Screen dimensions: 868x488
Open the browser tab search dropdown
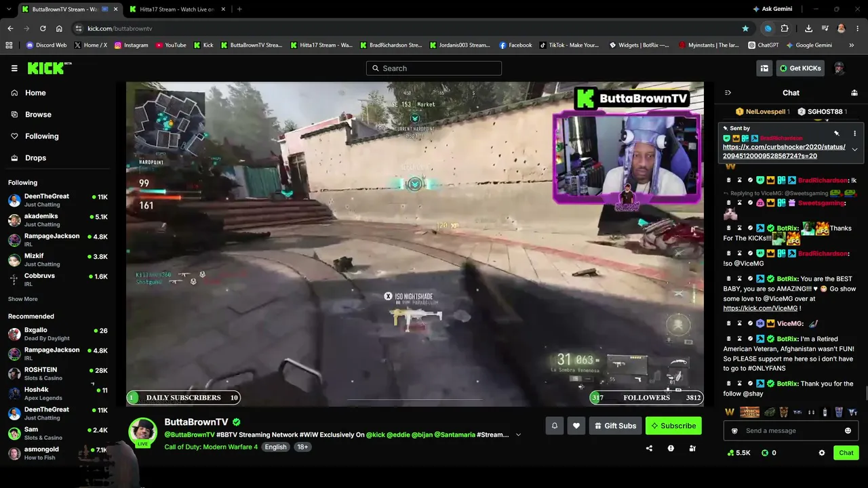pyautogui.click(x=7, y=9)
